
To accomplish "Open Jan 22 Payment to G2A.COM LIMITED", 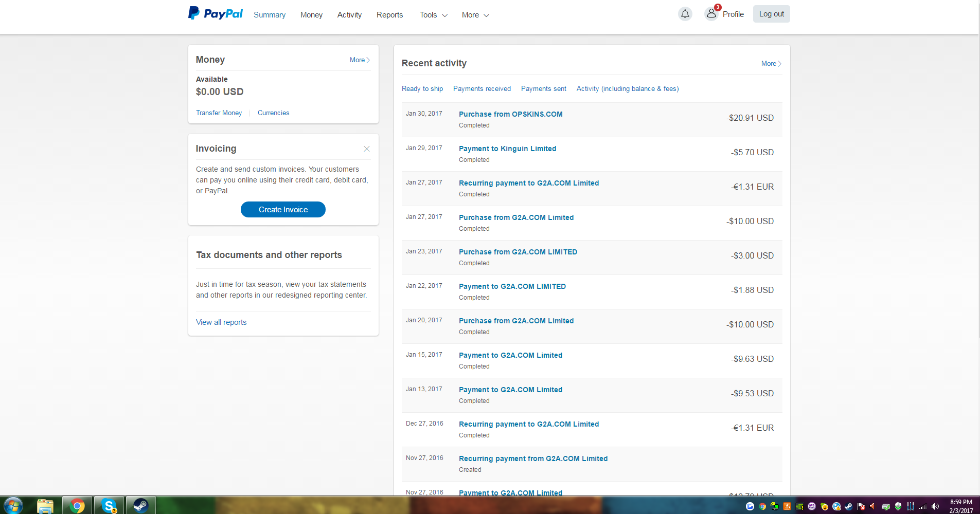I will coord(512,286).
